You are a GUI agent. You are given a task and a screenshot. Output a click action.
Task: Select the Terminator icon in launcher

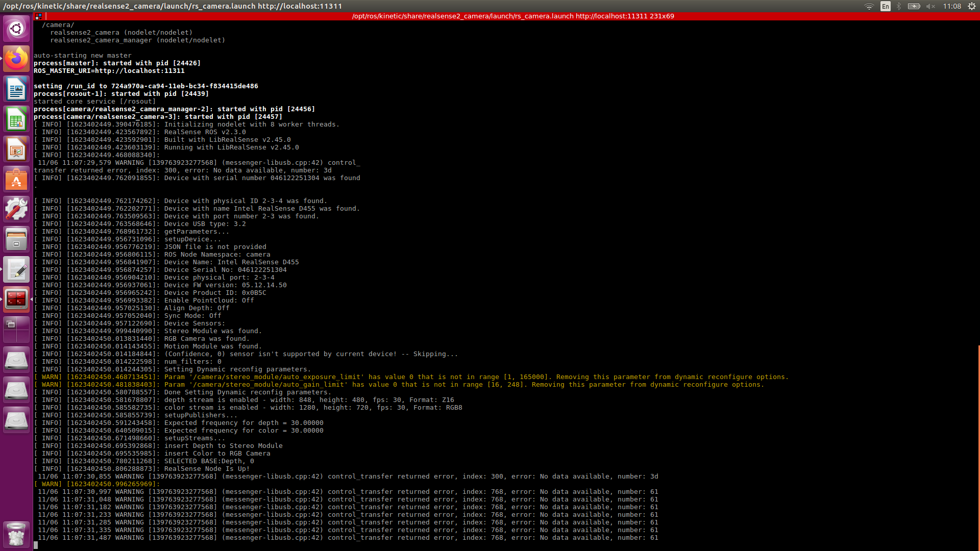(16, 299)
